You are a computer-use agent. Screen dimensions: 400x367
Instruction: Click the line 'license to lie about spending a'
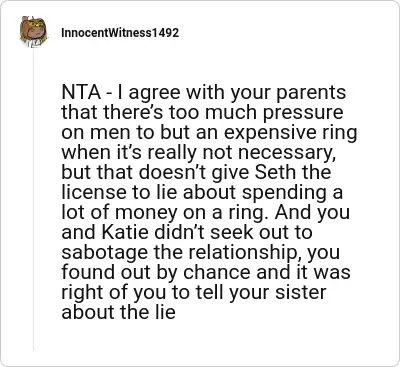pyautogui.click(x=202, y=192)
